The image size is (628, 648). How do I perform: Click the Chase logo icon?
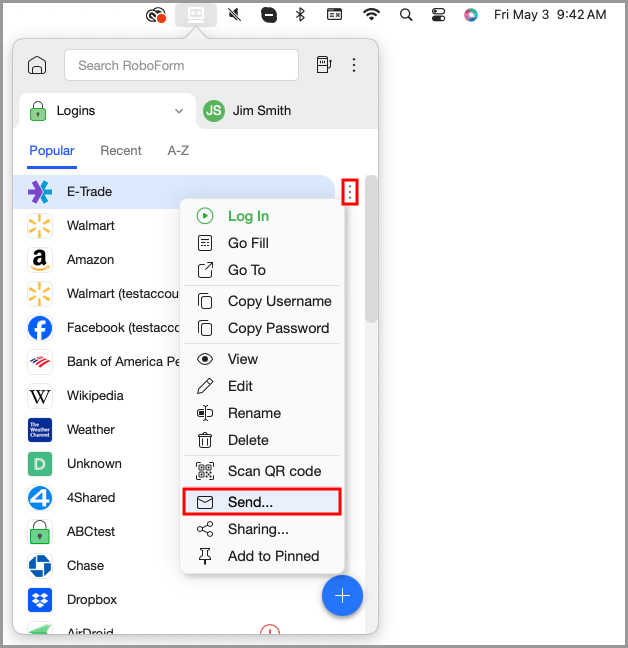coord(40,566)
